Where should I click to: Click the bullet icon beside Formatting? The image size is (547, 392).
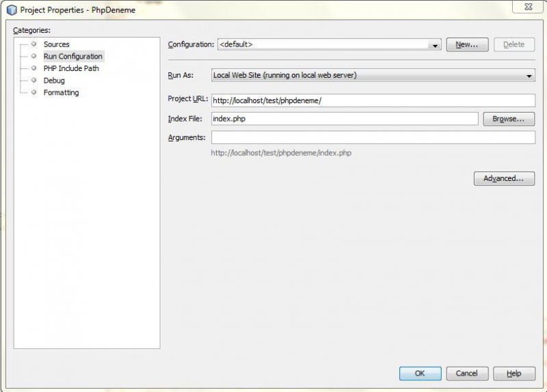34,92
